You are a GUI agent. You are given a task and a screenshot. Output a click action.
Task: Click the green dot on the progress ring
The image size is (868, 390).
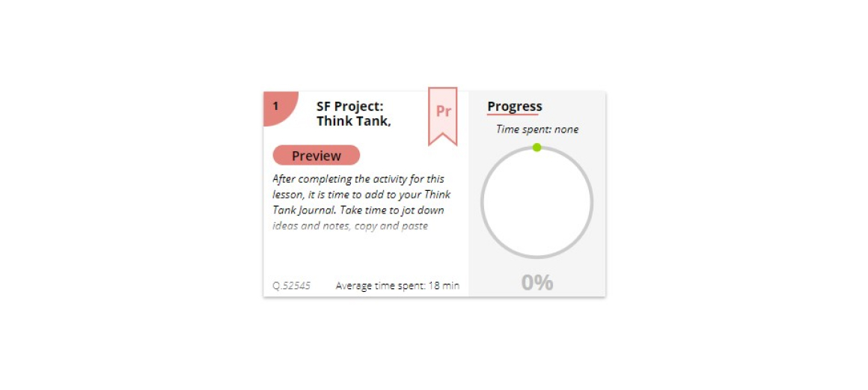pos(537,147)
